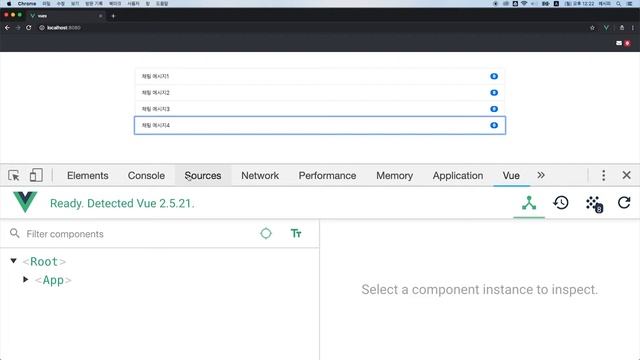640x360 pixels.
Task: Enable select component in page target icon
Action: pyautogui.click(x=266, y=233)
